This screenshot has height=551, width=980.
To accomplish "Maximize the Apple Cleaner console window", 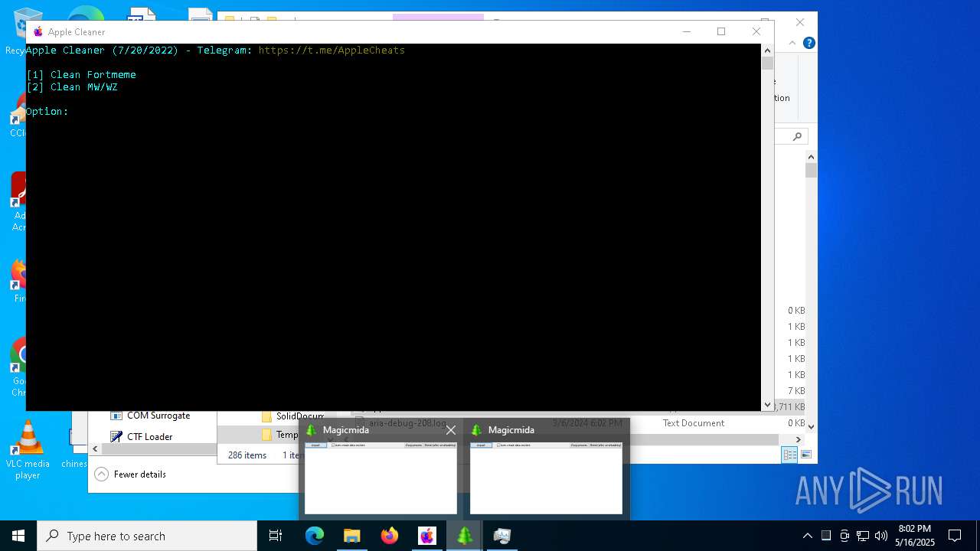I will [x=721, y=31].
